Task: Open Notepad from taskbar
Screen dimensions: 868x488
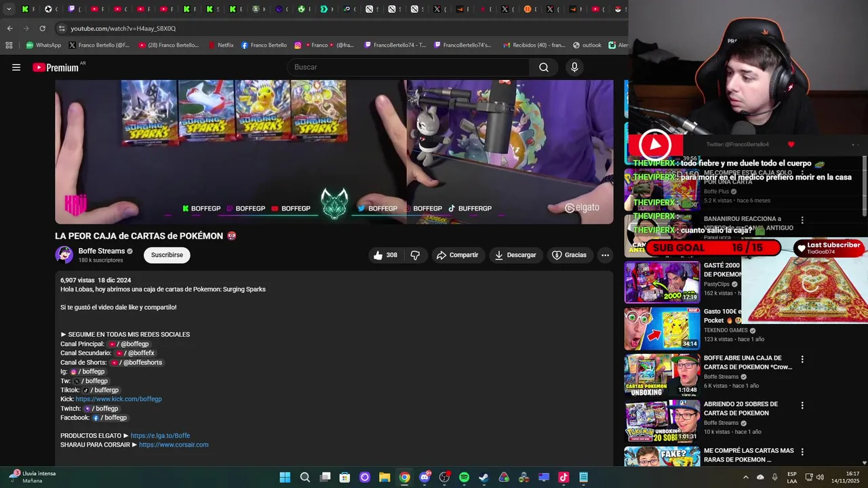Action: [x=583, y=477]
